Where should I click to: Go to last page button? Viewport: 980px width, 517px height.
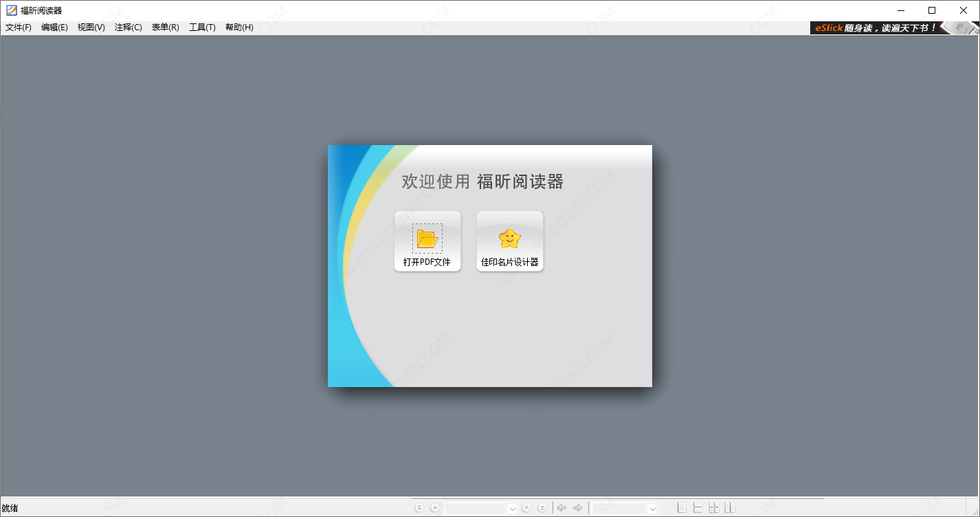pyautogui.click(x=542, y=508)
